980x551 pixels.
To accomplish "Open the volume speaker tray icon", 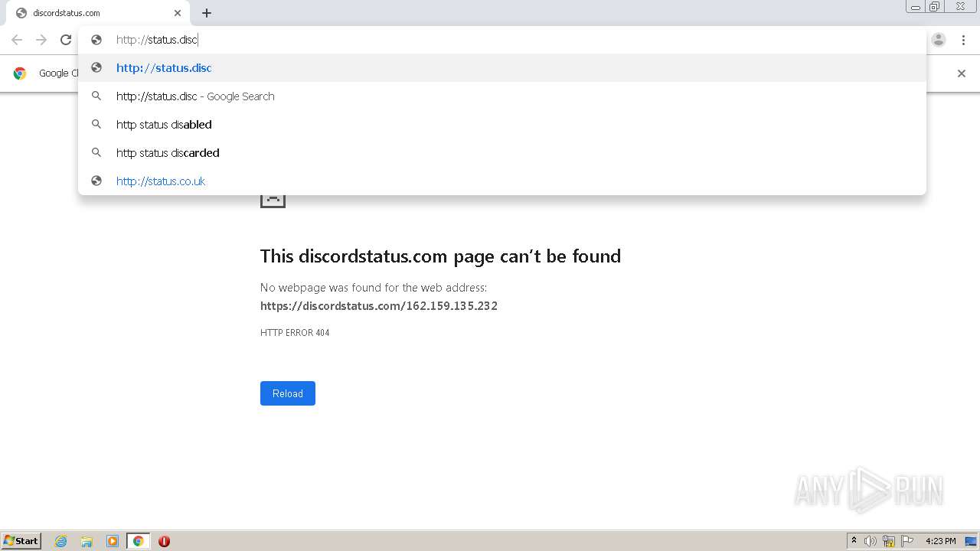I will point(871,541).
